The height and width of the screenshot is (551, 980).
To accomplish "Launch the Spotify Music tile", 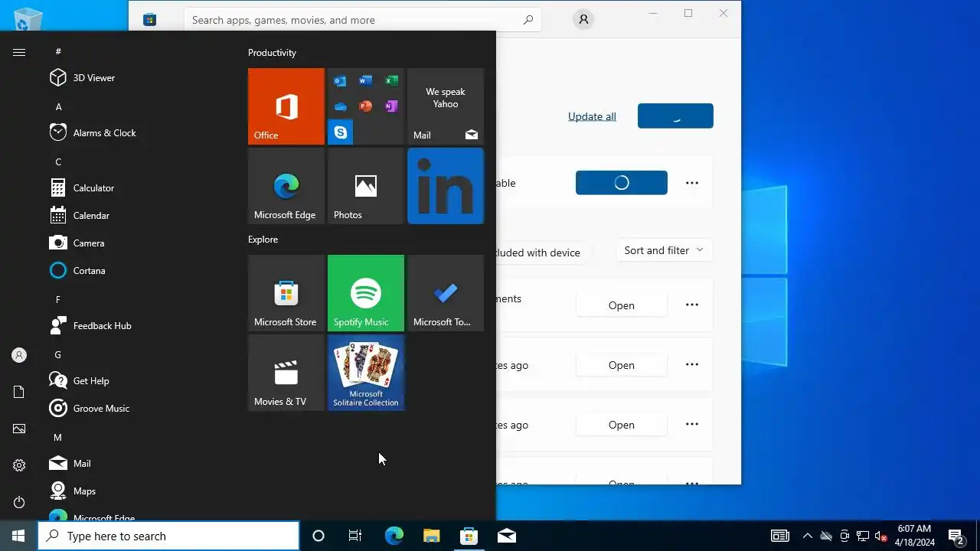I will [366, 293].
